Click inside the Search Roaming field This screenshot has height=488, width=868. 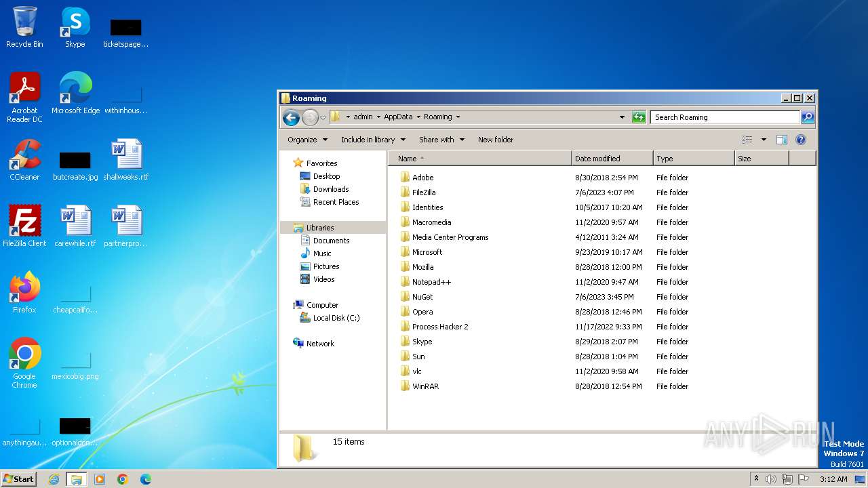[x=725, y=117]
